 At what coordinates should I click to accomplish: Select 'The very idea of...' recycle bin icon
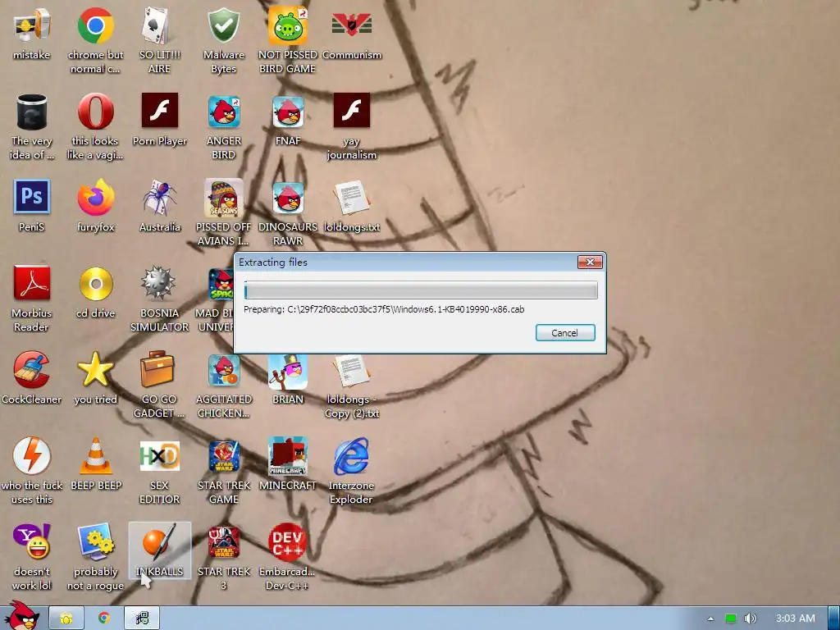click(x=32, y=112)
